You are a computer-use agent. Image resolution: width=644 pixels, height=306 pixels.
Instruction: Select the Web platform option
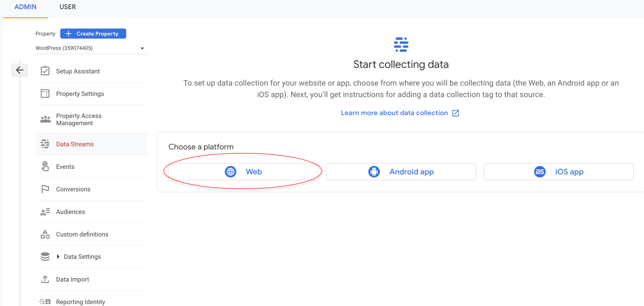click(x=243, y=171)
